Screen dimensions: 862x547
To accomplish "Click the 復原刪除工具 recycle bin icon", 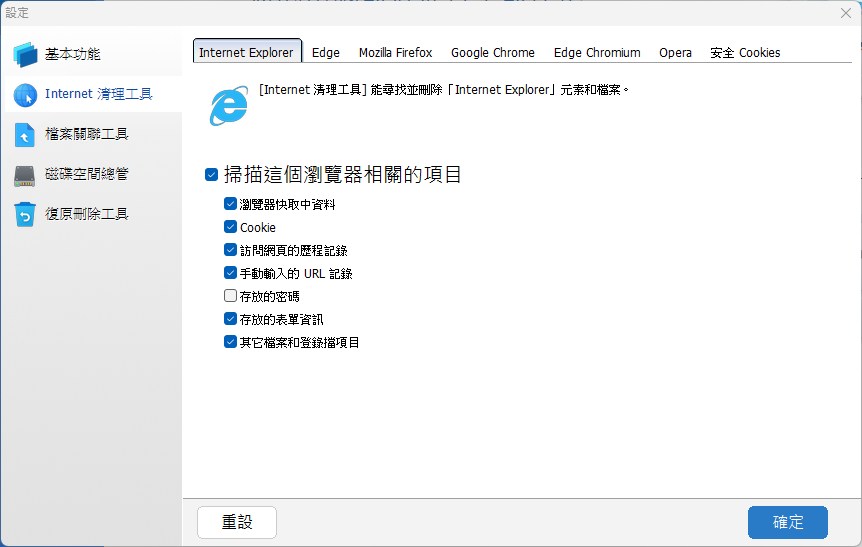I will click(x=25, y=214).
